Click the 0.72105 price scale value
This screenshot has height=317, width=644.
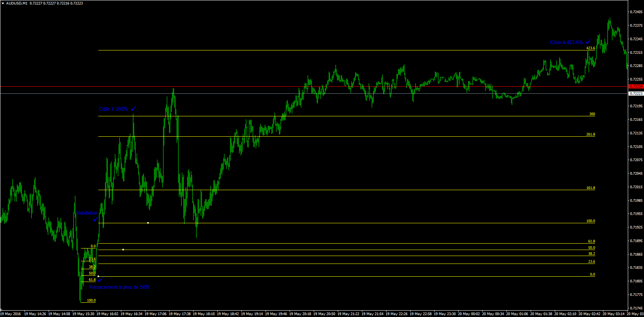(x=636, y=147)
